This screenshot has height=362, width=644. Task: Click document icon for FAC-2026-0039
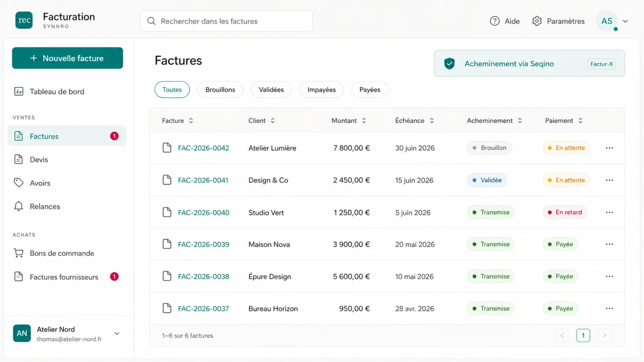point(167,244)
